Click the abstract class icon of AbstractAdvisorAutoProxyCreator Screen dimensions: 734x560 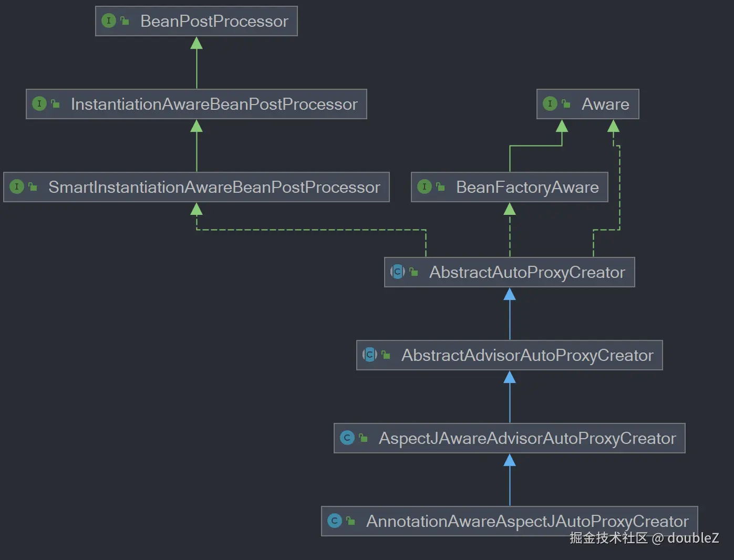pyautogui.click(x=370, y=355)
